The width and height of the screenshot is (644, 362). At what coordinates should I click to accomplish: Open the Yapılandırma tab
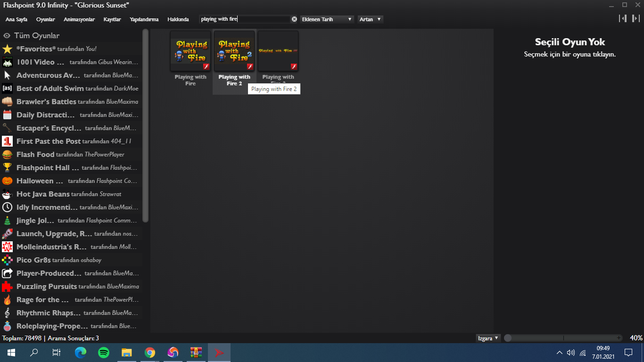144,19
